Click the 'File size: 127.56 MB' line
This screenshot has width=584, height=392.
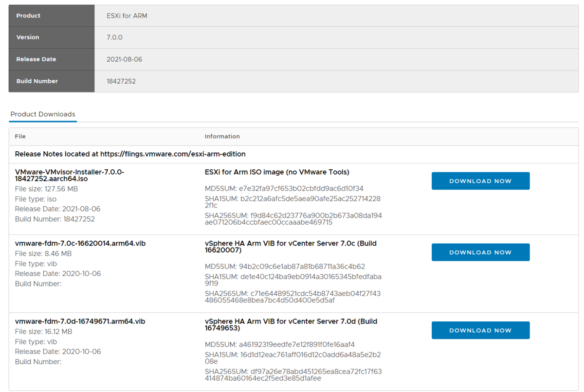47,189
